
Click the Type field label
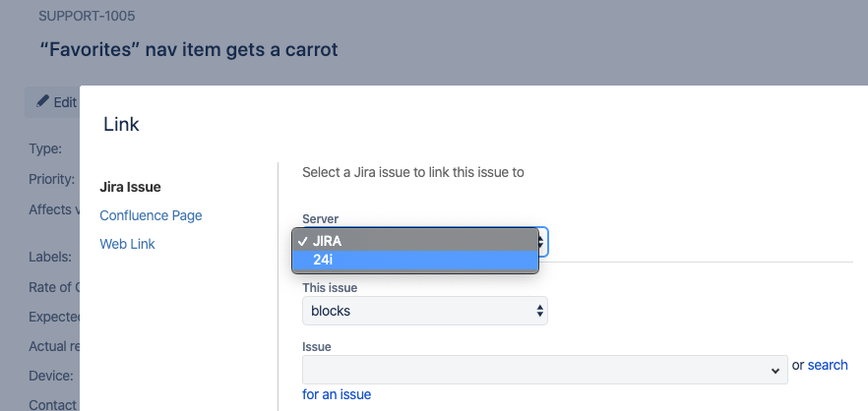[x=45, y=148]
